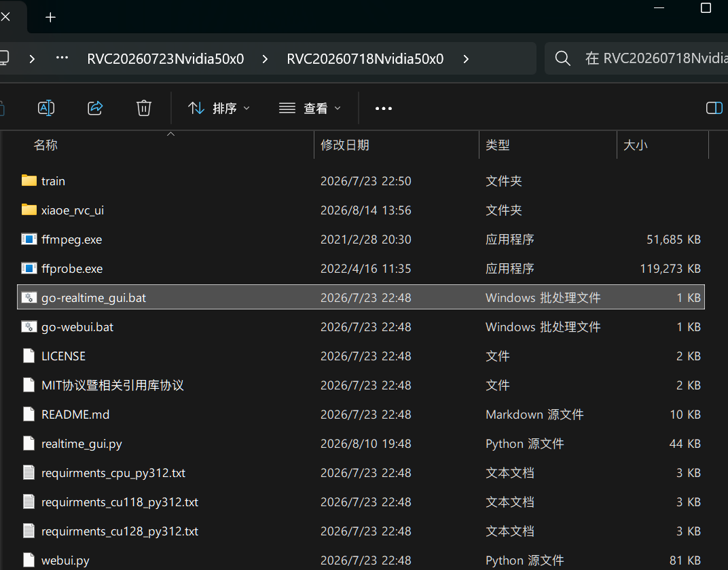Viewport: 728px width, 570px height.
Task: Sort by Size (大小) column header
Action: (x=635, y=145)
